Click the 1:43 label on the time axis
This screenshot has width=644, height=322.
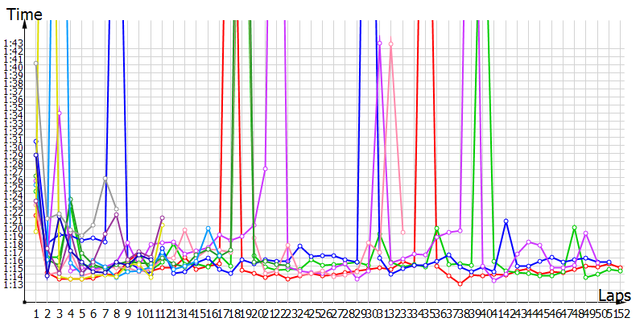[14, 43]
